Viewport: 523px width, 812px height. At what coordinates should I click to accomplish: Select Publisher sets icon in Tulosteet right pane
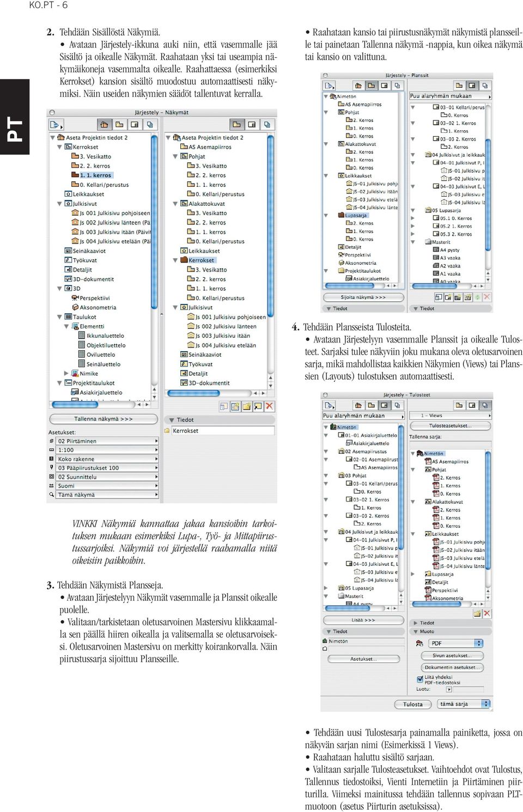485,405
